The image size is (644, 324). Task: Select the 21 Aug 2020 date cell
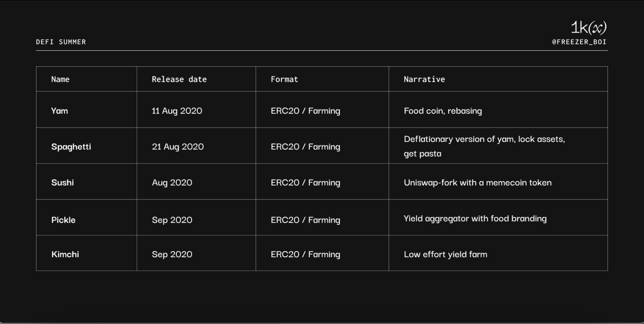pyautogui.click(x=178, y=147)
